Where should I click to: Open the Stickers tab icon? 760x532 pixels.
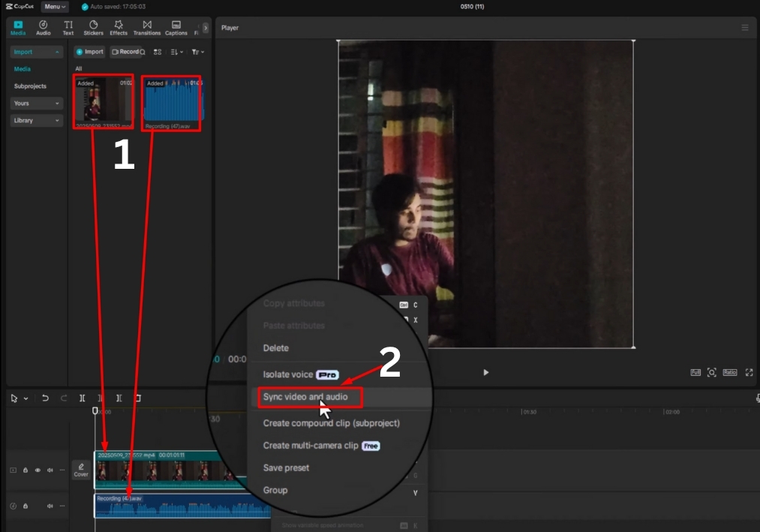(x=93, y=28)
